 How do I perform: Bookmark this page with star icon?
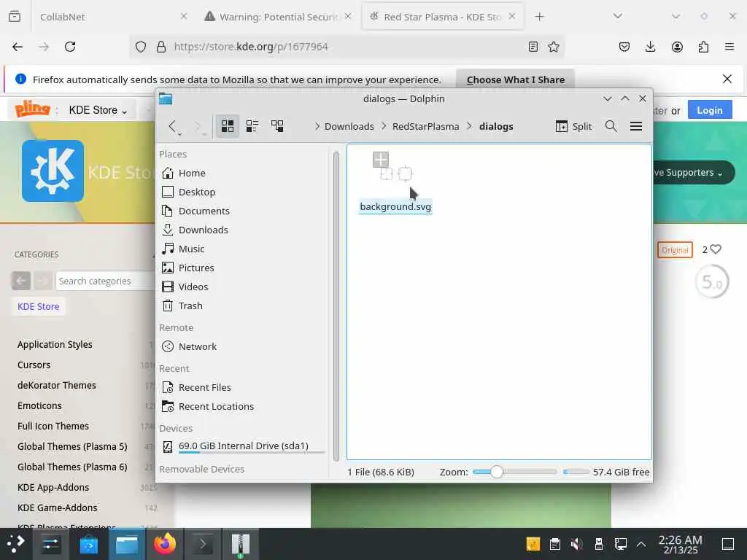(x=554, y=47)
